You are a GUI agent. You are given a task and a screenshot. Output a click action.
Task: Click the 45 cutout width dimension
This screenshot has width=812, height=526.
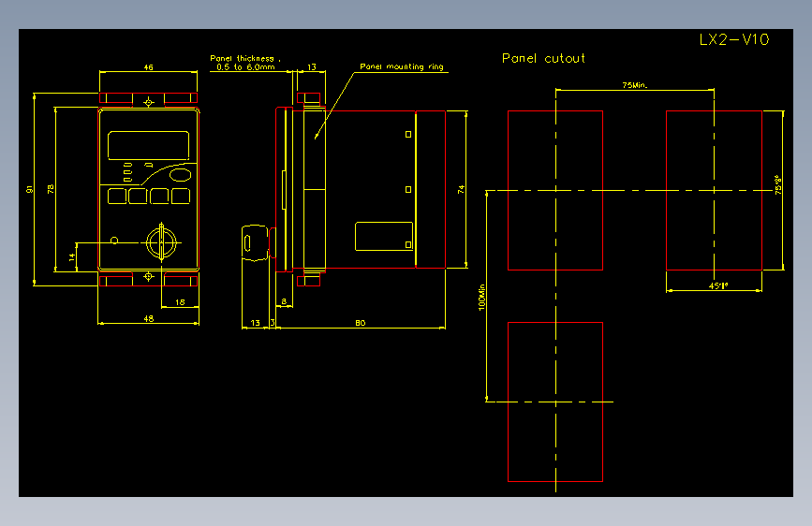[x=718, y=285]
